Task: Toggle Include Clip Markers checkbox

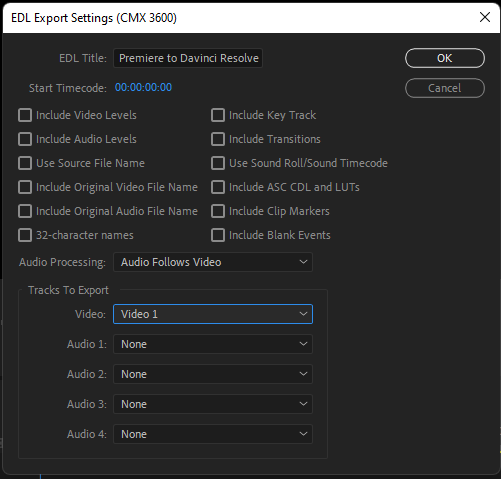Action: pos(218,211)
